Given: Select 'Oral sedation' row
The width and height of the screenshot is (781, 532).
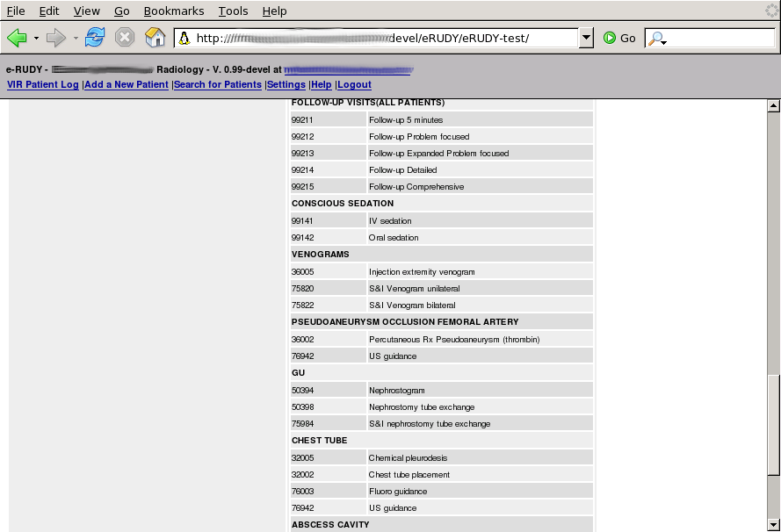Looking at the screenshot, I should coord(442,238).
